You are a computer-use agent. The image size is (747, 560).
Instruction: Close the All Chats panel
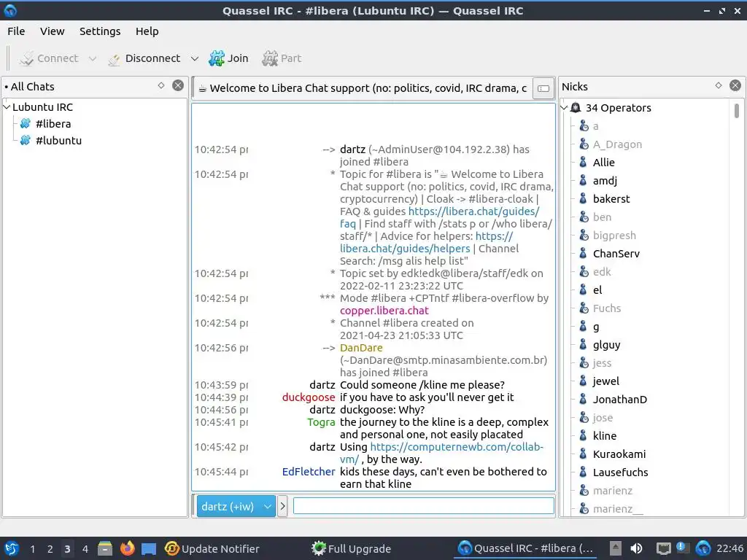click(x=178, y=86)
